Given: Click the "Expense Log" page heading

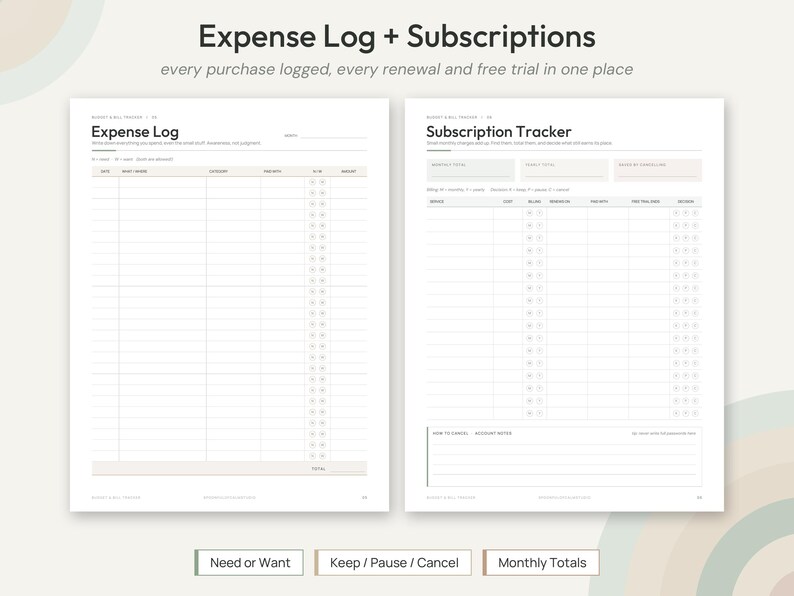Looking at the screenshot, I should tap(135, 132).
